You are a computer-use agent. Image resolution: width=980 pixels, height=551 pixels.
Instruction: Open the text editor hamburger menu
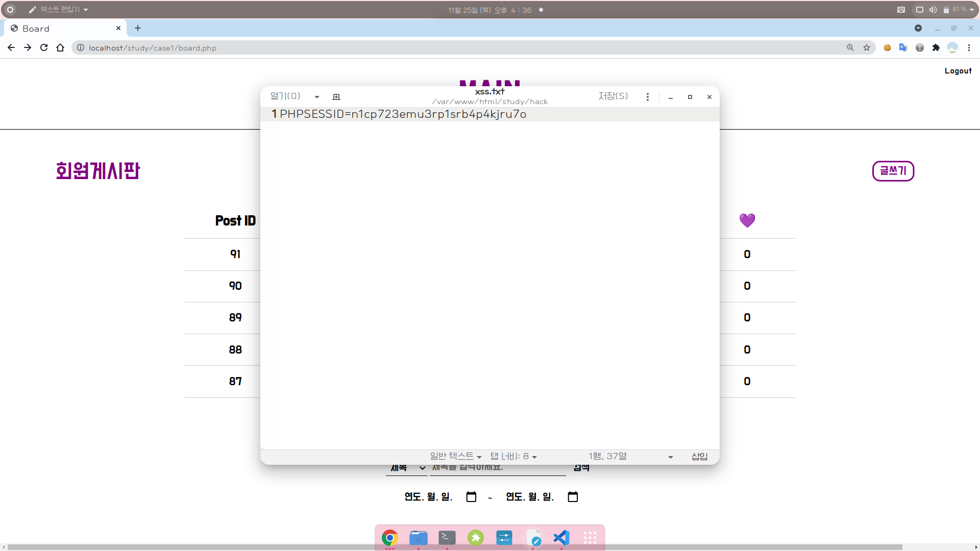[647, 97]
